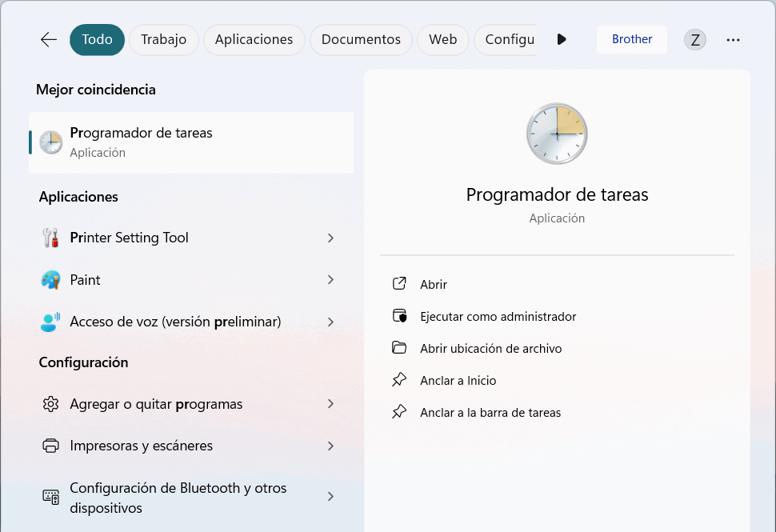776x532 pixels.
Task: Switch to the Aplicaciones filter tab
Action: coord(254,39)
